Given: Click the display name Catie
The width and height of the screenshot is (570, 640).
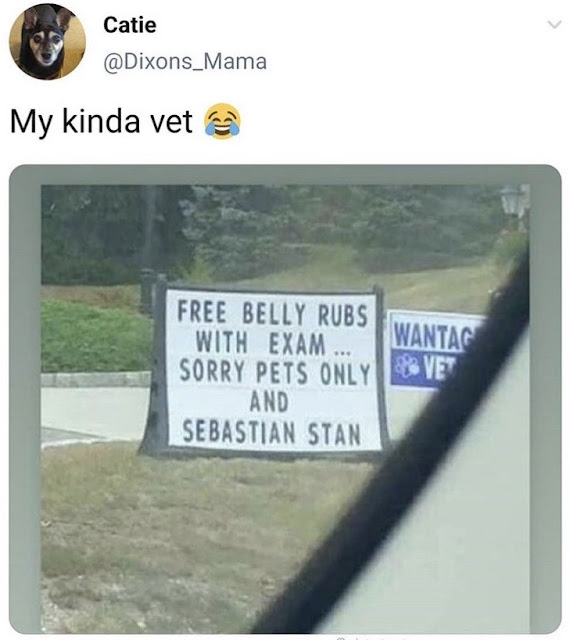Looking at the screenshot, I should [130, 25].
